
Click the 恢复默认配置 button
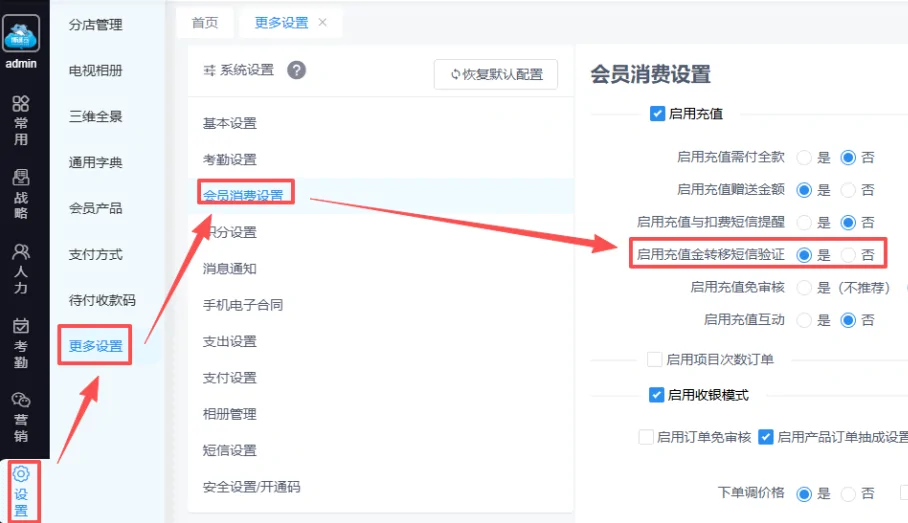(x=496, y=74)
